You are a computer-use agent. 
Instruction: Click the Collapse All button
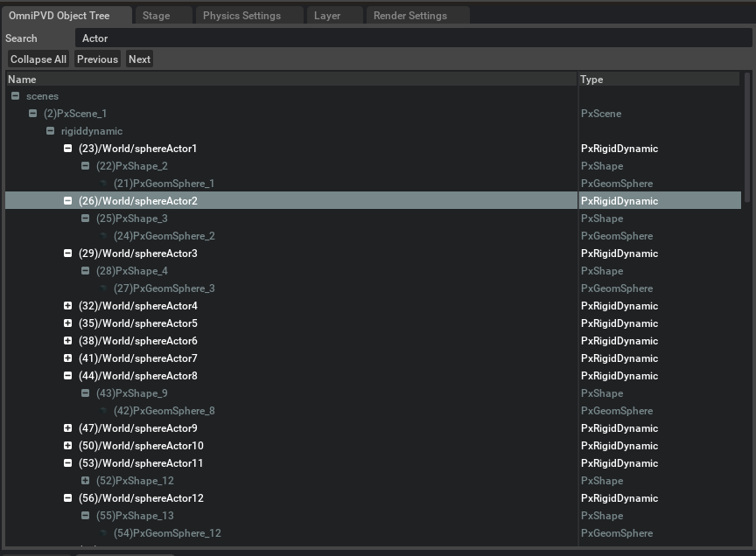[x=38, y=59]
